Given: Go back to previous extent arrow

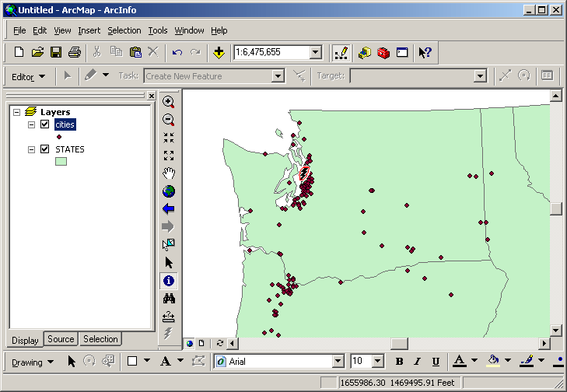Looking at the screenshot, I should pyautogui.click(x=168, y=208).
